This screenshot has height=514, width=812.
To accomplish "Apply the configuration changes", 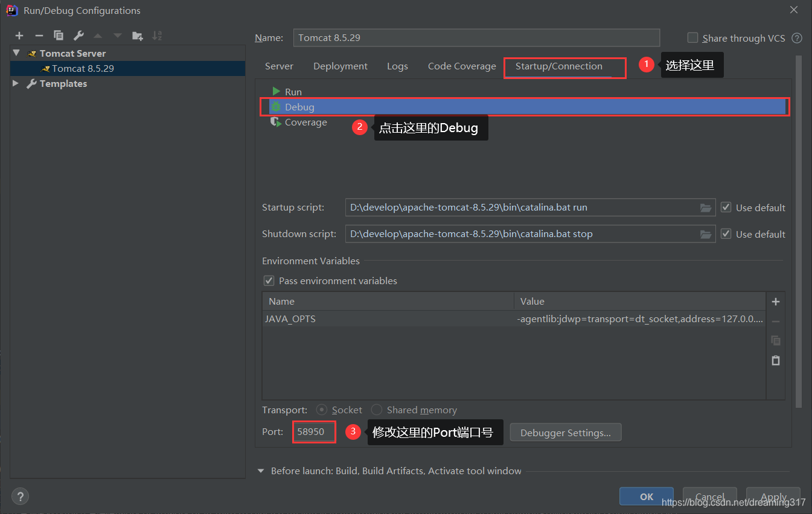I will 773,497.
